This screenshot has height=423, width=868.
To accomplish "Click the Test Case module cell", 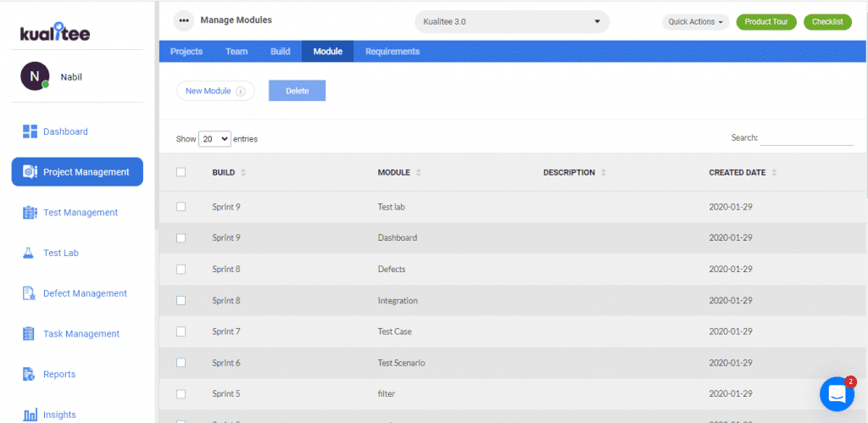I will click(x=395, y=331).
